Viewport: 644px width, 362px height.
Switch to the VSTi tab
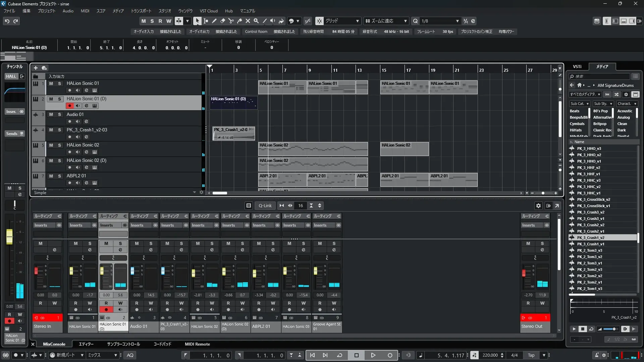point(577,67)
